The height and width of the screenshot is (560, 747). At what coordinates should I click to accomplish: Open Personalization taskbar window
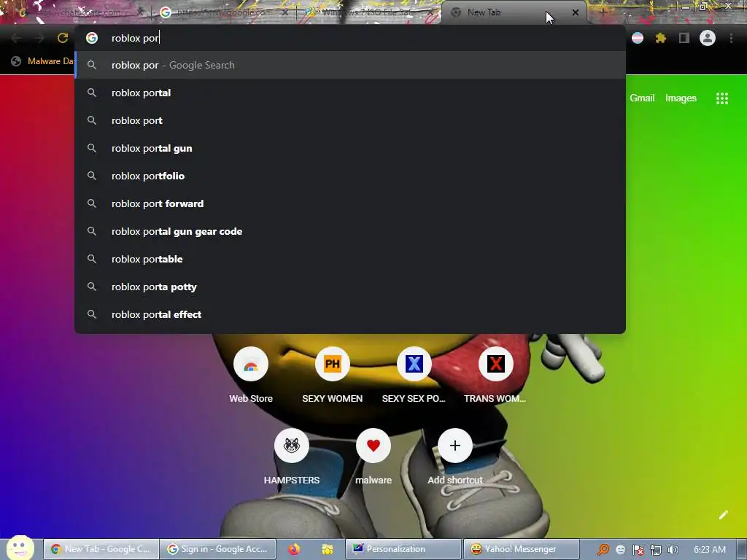click(x=403, y=549)
